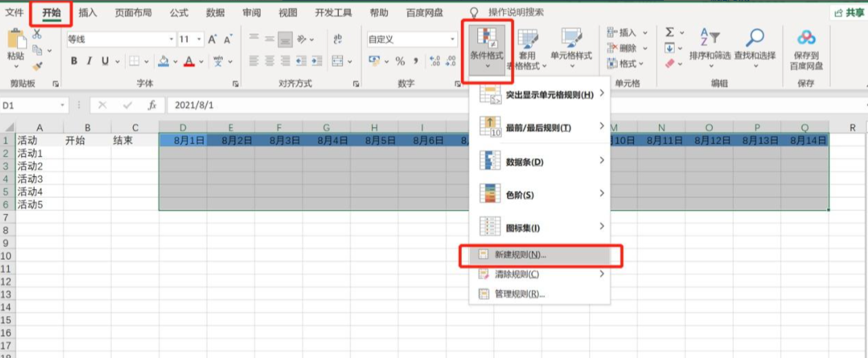Viewport: 868px width, 358px height.
Task: Click the Format as Table icon
Action: click(x=528, y=38)
